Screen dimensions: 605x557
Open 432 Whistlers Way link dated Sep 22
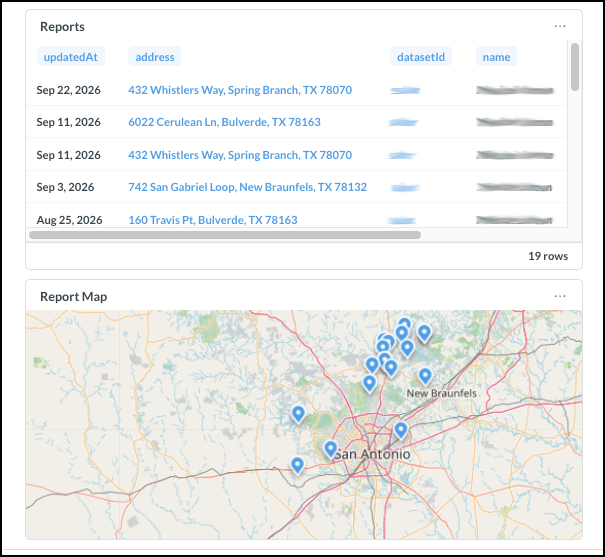240,90
